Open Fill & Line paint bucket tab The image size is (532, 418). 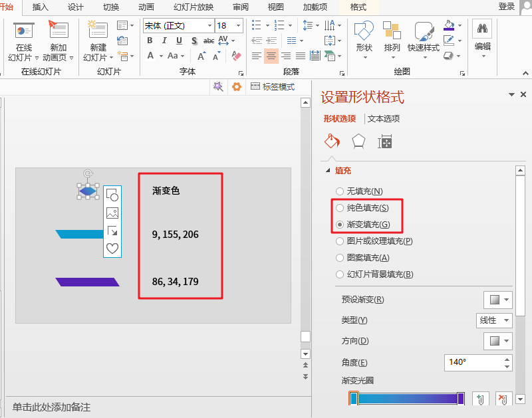point(332,142)
